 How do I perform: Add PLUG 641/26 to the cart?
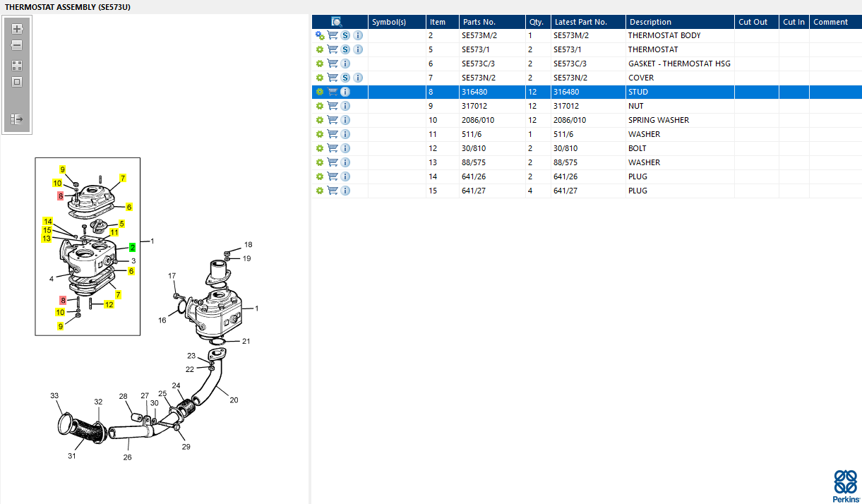pyautogui.click(x=333, y=176)
